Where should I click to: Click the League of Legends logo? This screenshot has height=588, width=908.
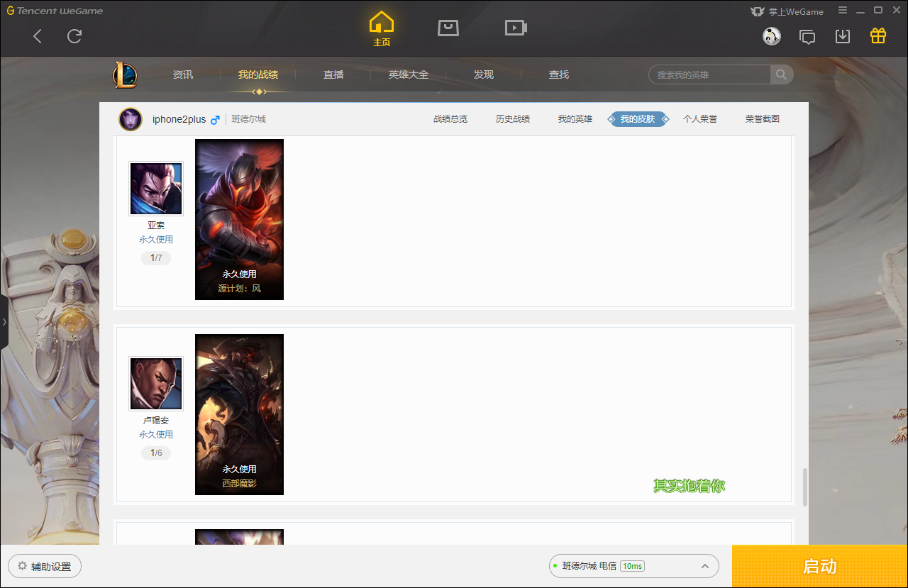(125, 75)
